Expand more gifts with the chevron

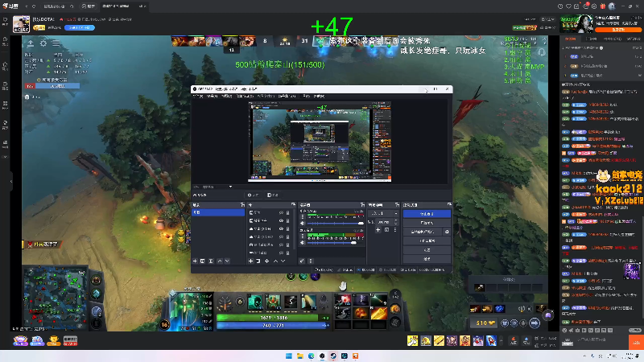tap(501, 340)
